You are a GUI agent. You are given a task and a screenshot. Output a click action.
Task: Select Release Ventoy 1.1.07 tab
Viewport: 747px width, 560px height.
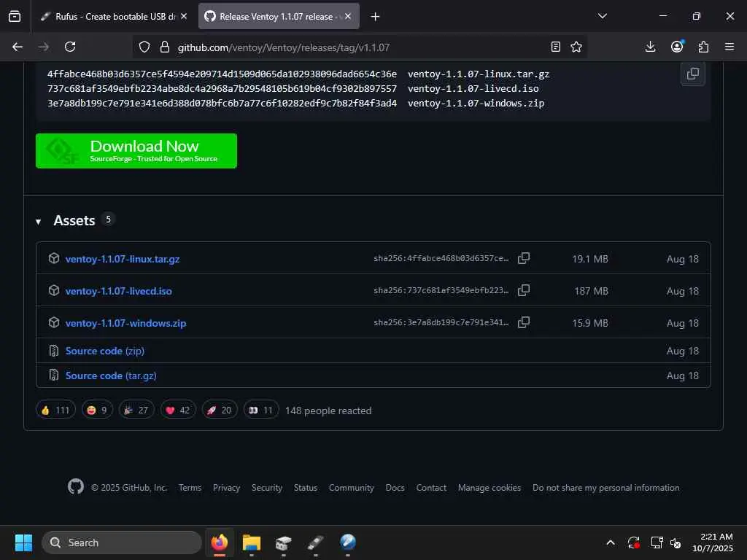[x=279, y=16]
